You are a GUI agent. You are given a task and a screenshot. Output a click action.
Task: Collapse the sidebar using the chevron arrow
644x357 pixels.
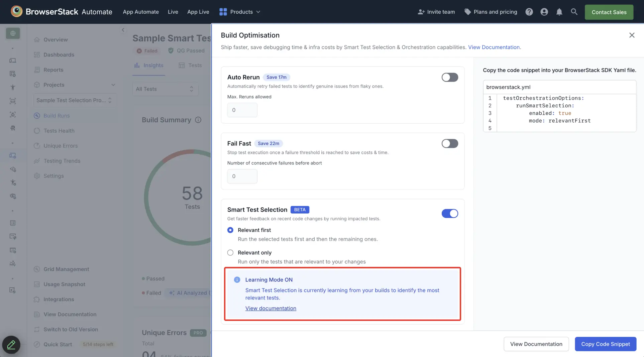(x=123, y=30)
